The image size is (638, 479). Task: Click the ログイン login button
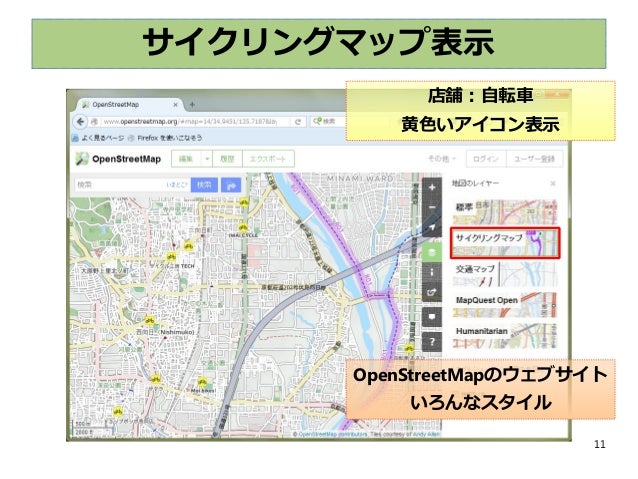(x=486, y=159)
